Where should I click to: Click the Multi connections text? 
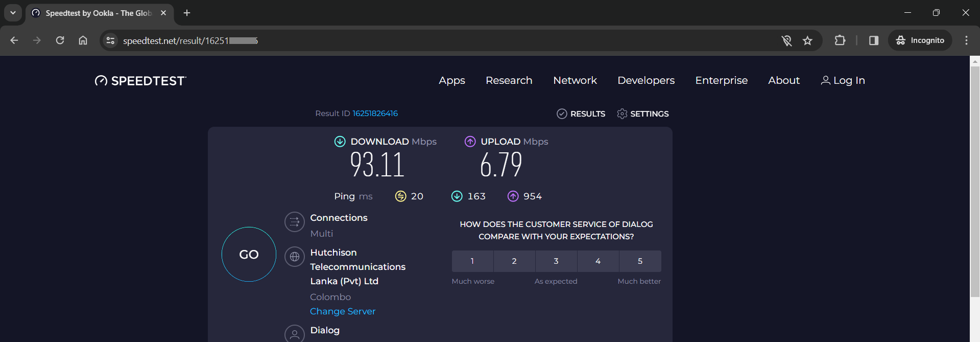[x=322, y=234]
